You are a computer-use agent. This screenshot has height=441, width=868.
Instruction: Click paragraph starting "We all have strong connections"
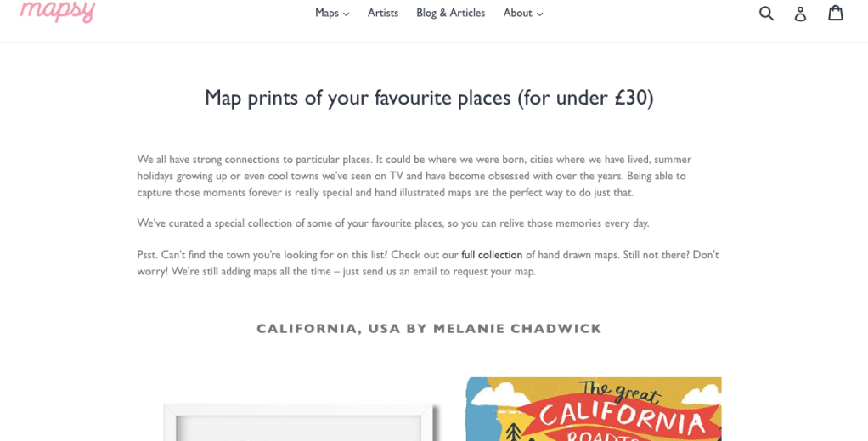pos(416,175)
